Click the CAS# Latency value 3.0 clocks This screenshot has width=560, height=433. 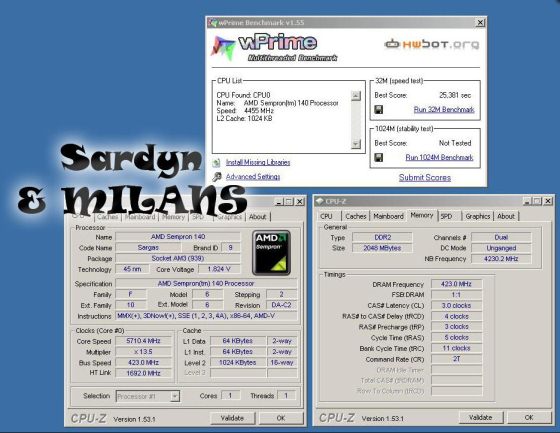pos(457,306)
